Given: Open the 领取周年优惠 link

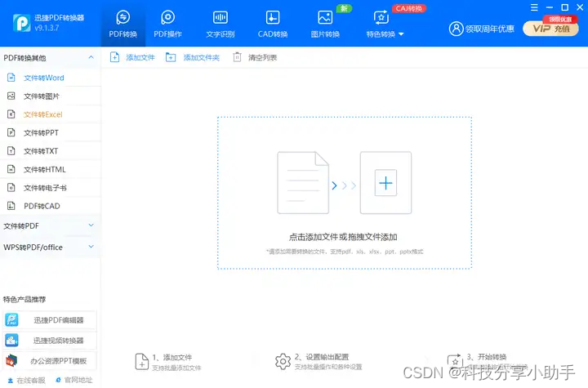Looking at the screenshot, I should click(490, 29).
